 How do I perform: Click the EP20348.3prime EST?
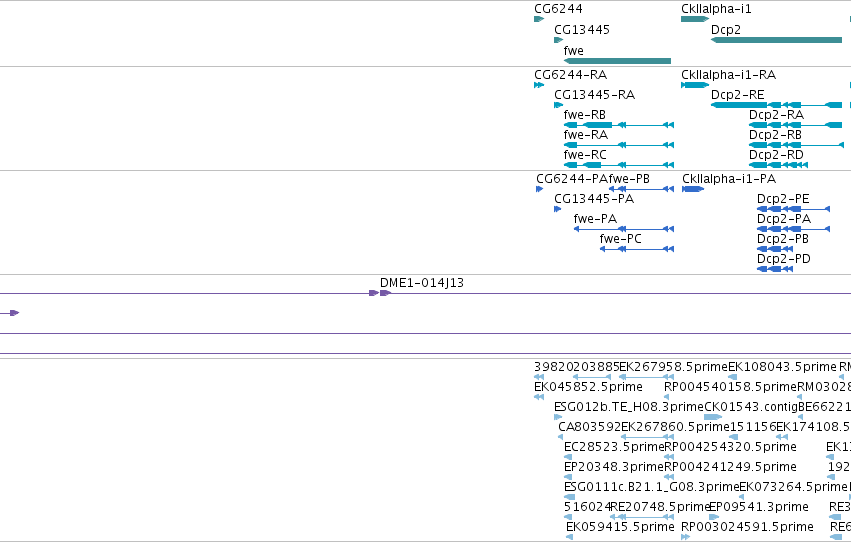[x=568, y=477]
